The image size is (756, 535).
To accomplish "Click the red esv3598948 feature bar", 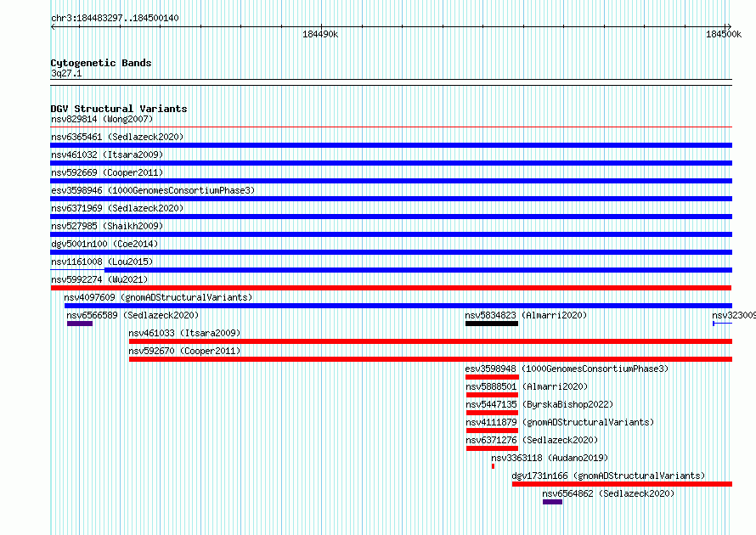I will tap(492, 377).
